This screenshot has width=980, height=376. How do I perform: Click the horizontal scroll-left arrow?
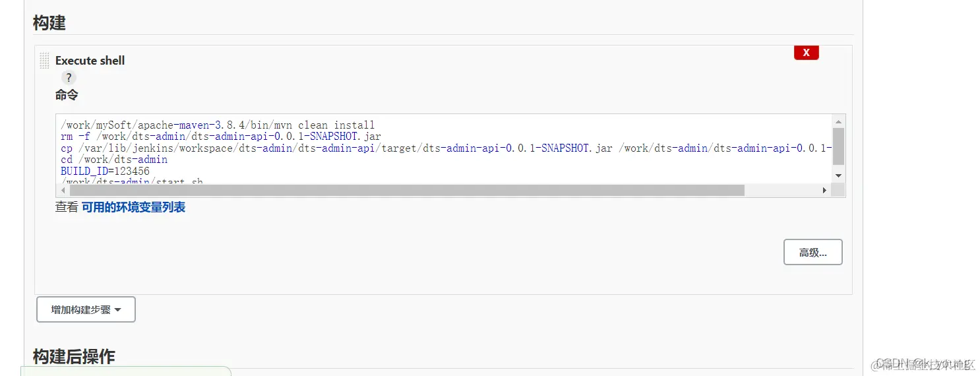(x=63, y=190)
